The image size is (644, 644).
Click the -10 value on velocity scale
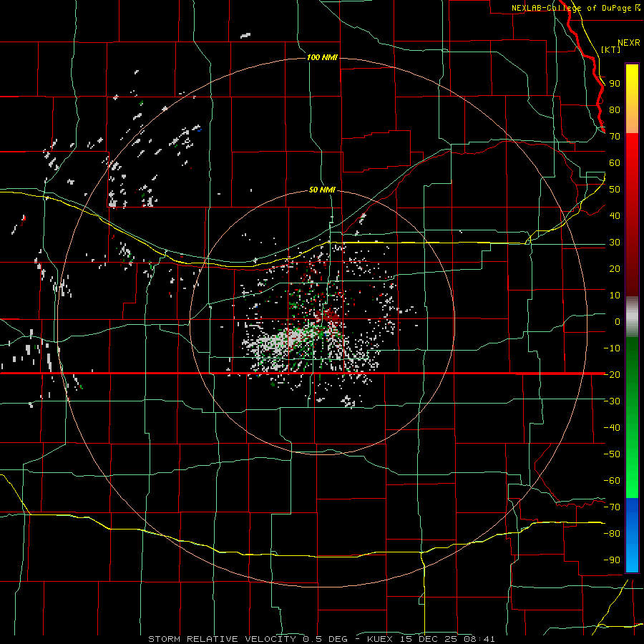(612, 348)
